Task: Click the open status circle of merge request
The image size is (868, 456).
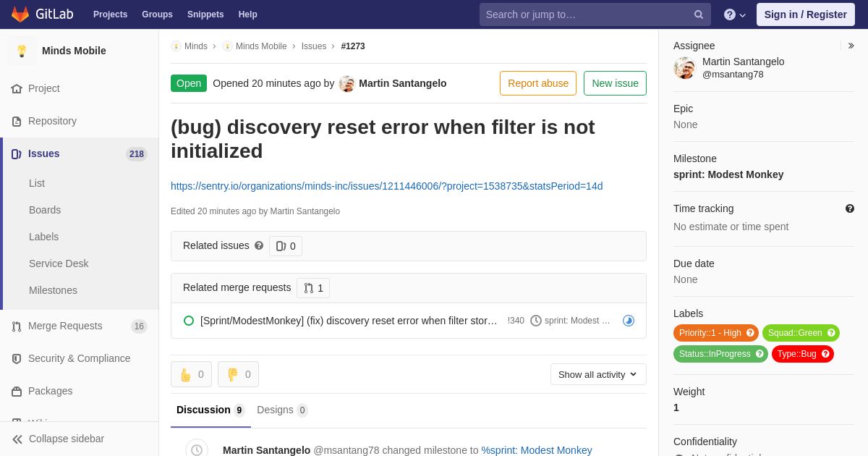Action: [189, 321]
